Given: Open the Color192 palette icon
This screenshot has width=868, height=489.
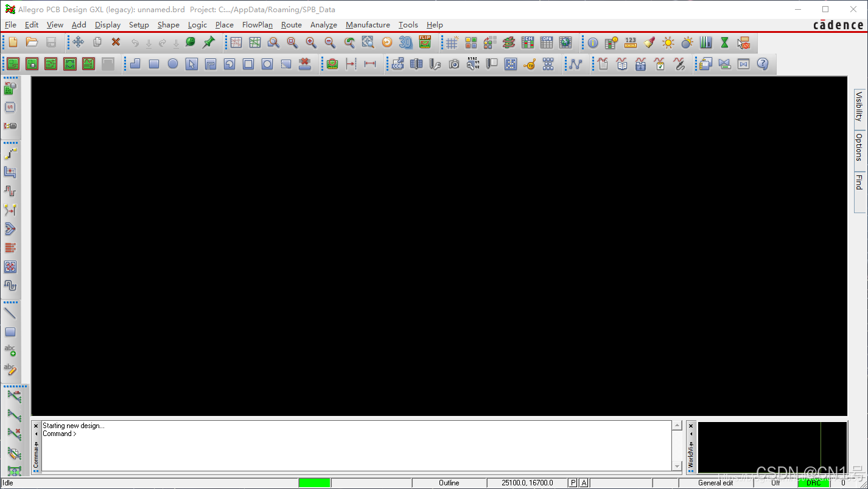Looking at the screenshot, I should click(x=471, y=42).
